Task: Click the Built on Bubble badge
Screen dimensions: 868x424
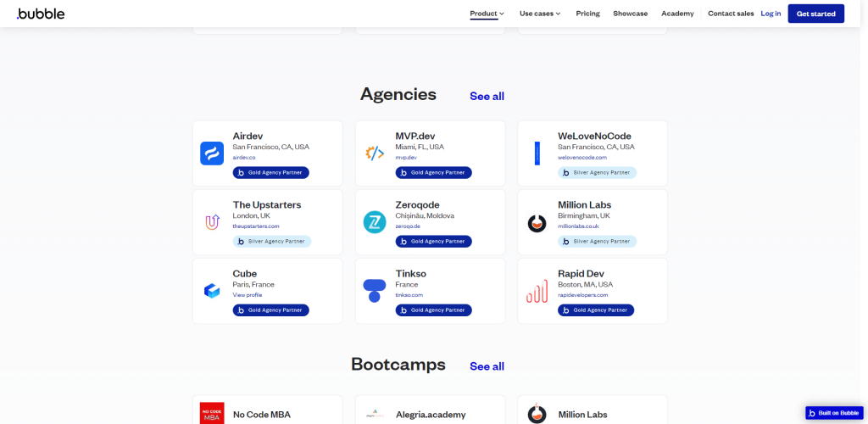Action: tap(834, 413)
